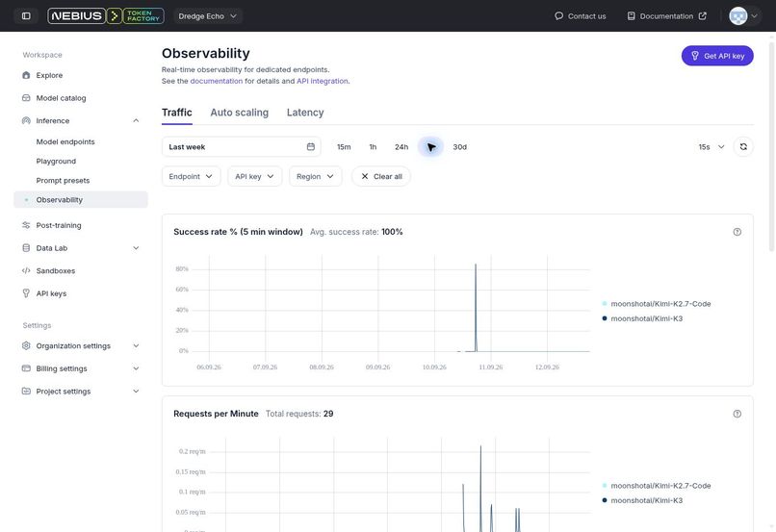Click the Get API key button
The height and width of the screenshot is (532, 776).
pos(717,56)
